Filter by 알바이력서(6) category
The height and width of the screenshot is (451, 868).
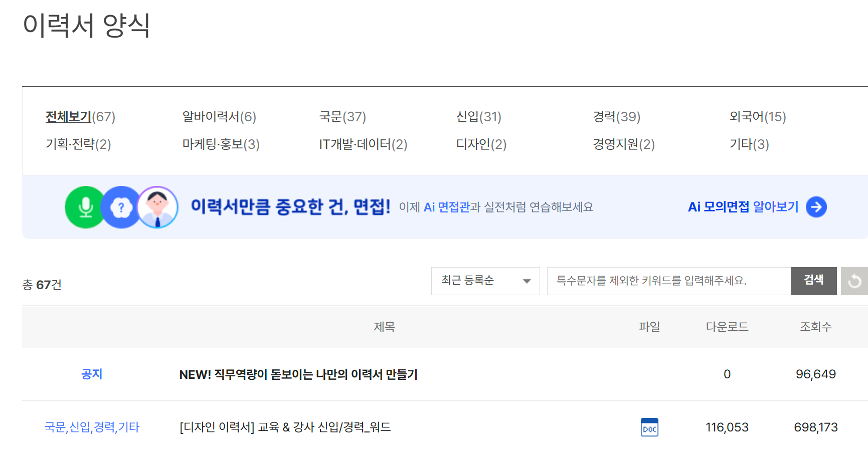(x=219, y=117)
